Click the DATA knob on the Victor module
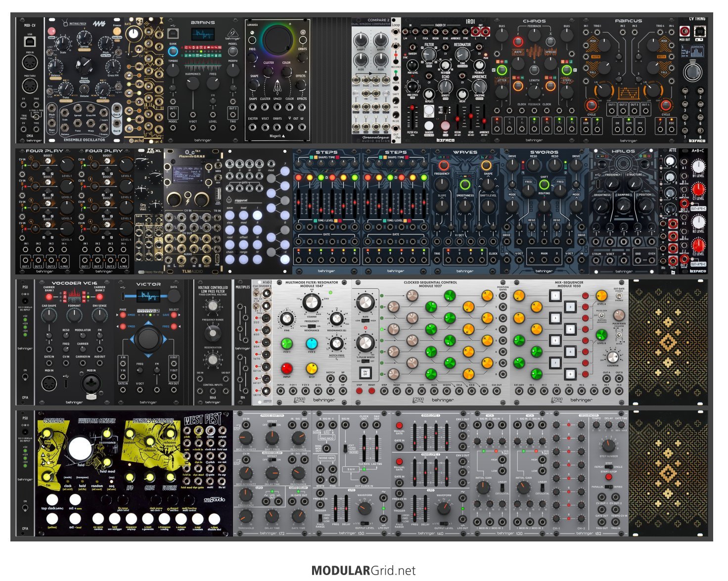 click(x=174, y=296)
